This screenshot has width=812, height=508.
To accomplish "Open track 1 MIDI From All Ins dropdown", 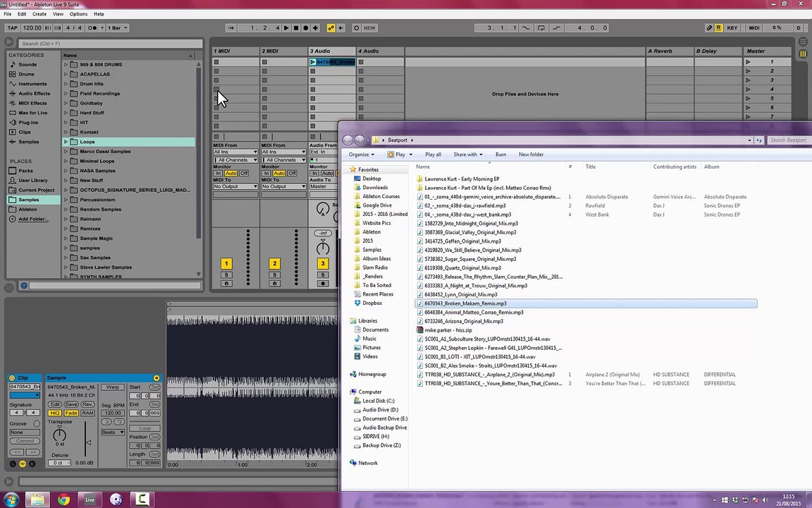I will coord(235,152).
